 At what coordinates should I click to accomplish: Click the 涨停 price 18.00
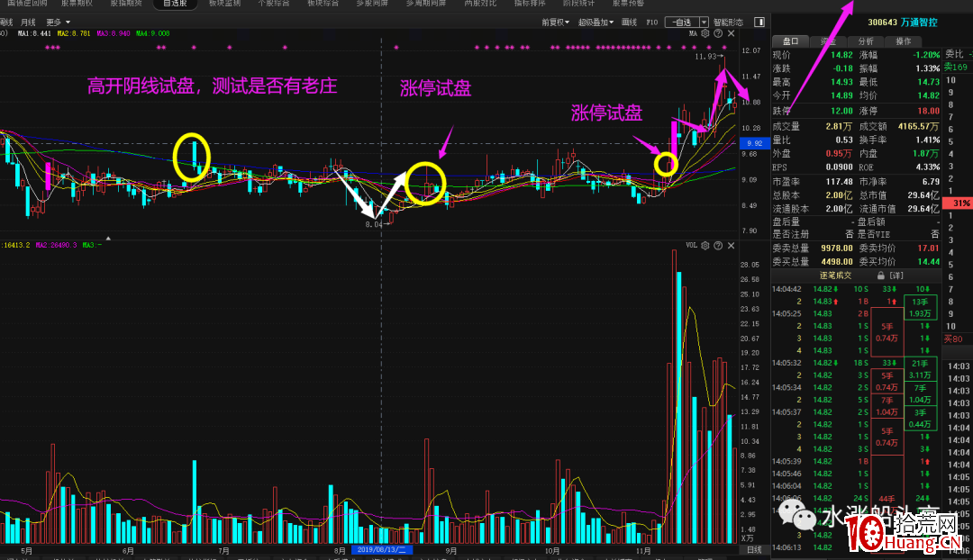coord(928,111)
